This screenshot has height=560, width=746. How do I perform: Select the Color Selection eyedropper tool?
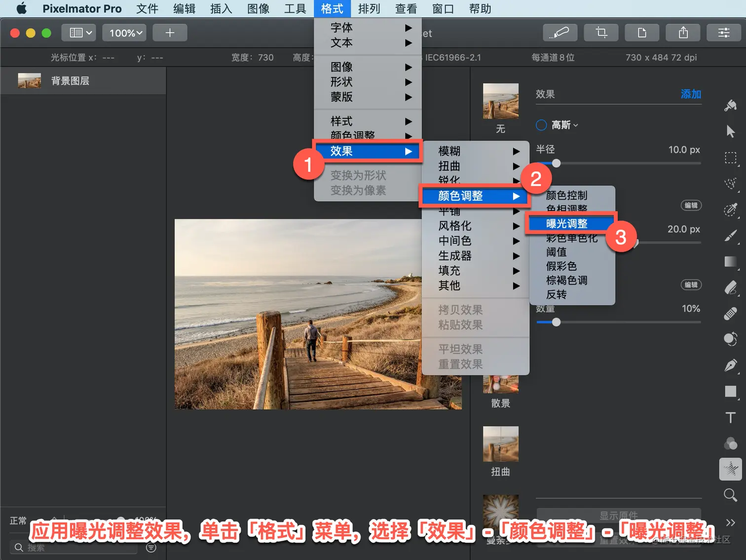coord(731,210)
